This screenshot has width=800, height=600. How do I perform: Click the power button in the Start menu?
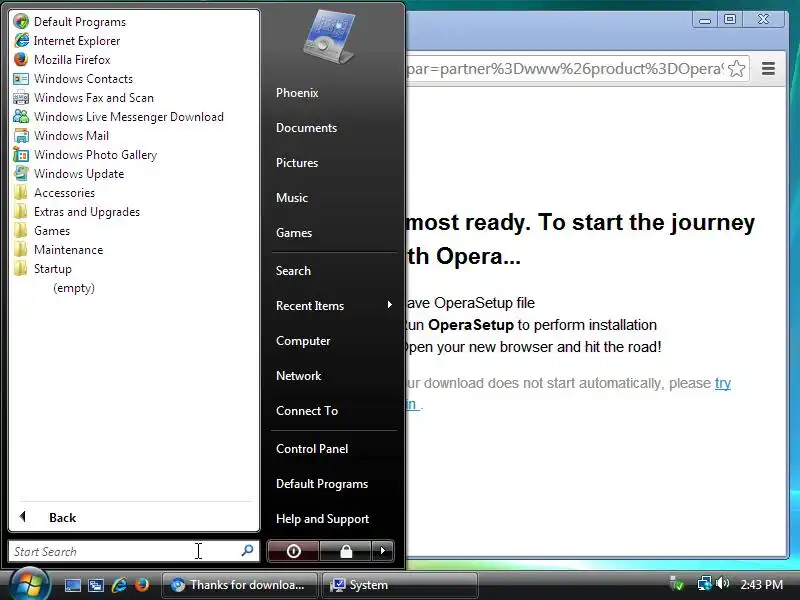point(293,551)
